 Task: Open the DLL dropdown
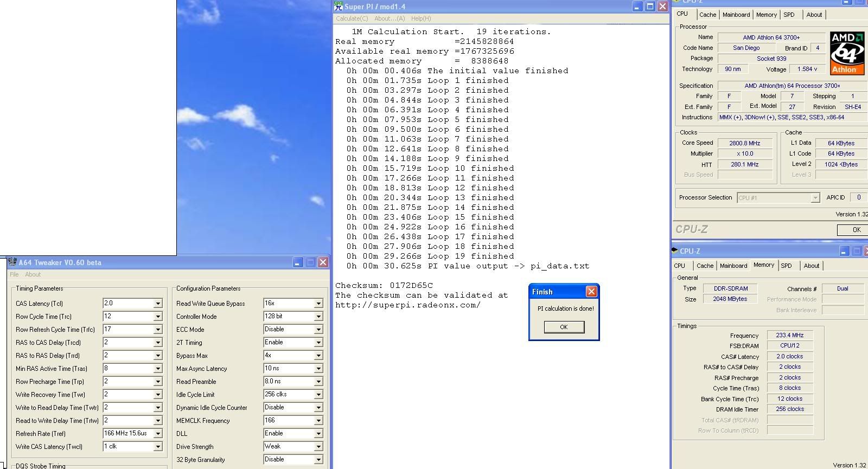tap(318, 434)
